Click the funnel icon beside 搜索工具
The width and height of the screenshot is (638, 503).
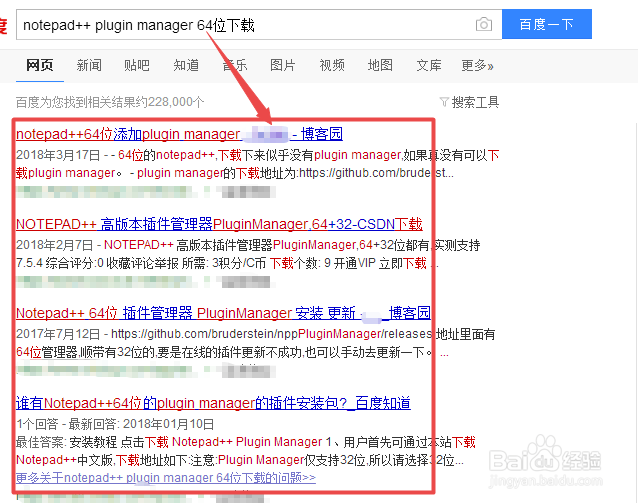pyautogui.click(x=444, y=102)
